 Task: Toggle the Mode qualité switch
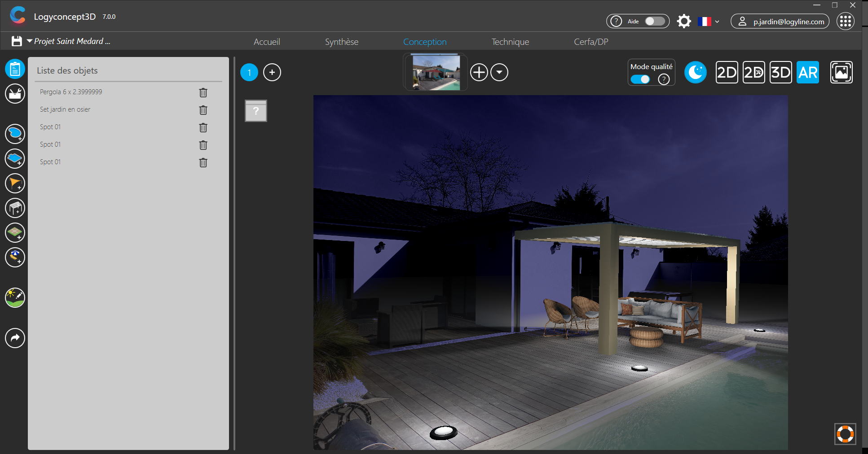click(x=640, y=79)
